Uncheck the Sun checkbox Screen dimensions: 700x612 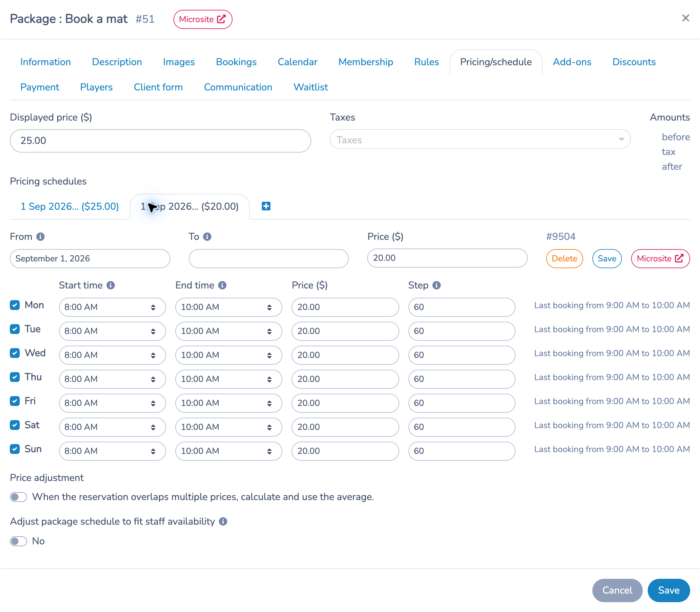tap(15, 449)
